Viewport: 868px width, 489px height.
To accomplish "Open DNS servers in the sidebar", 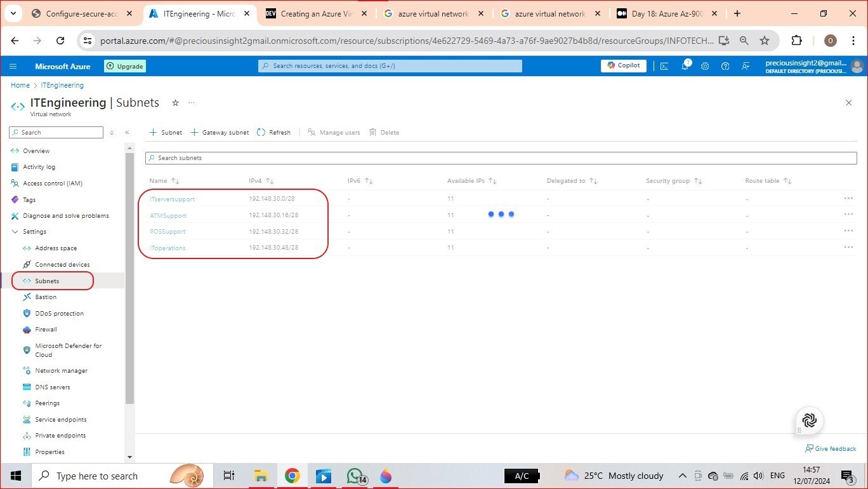I will [x=53, y=387].
